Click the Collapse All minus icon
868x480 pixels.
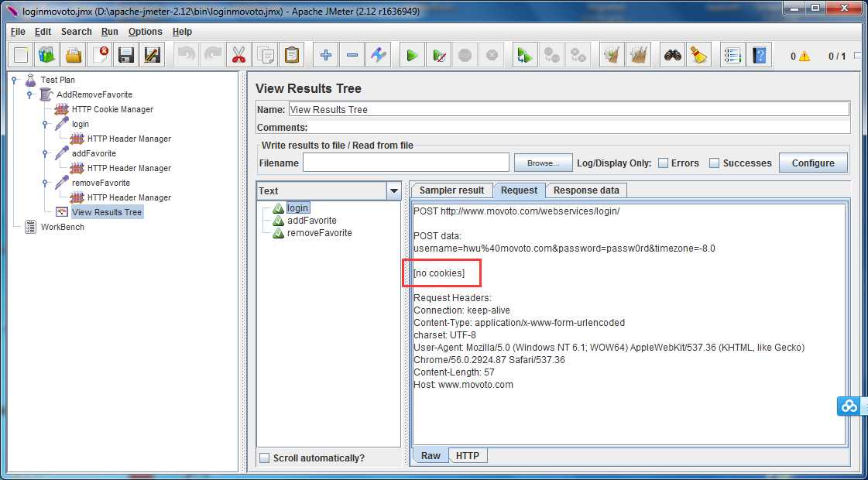[352, 55]
